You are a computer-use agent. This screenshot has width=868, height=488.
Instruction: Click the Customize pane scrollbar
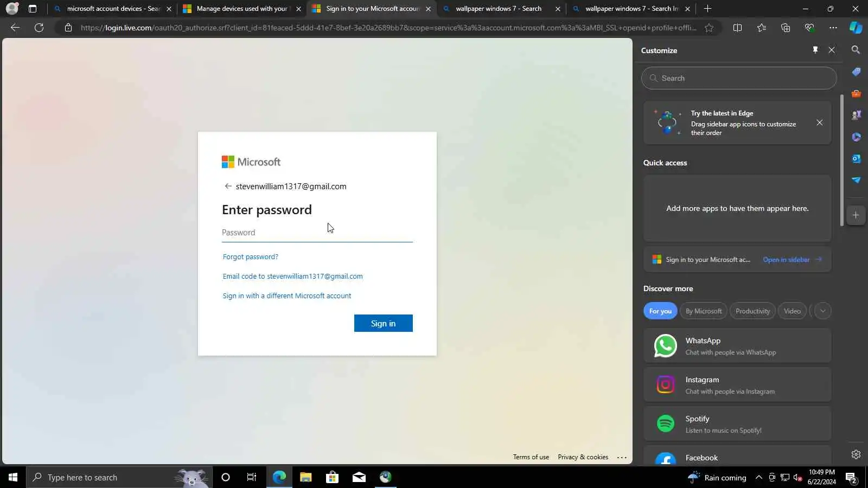(x=841, y=160)
